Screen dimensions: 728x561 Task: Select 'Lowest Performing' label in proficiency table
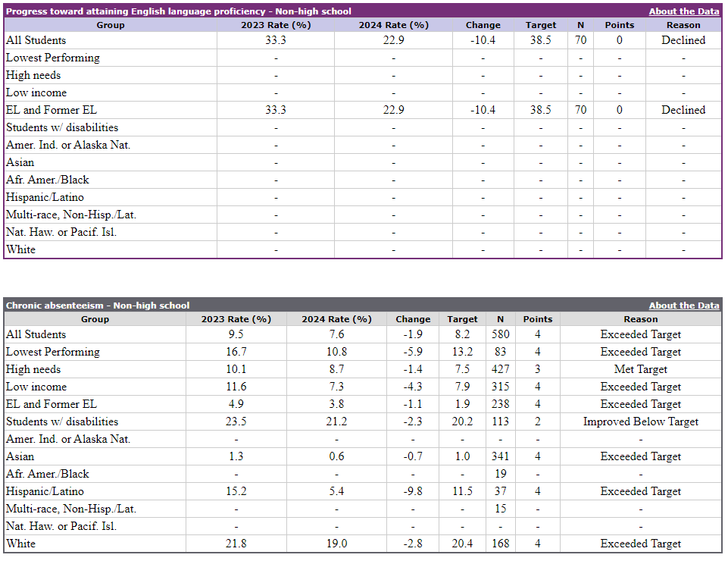click(x=52, y=58)
